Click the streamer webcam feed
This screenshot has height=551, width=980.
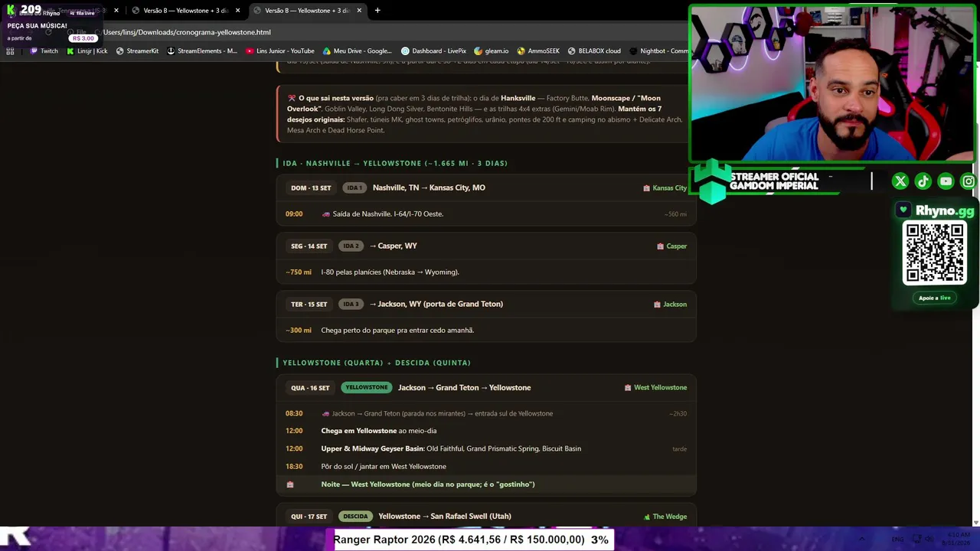coord(833,84)
